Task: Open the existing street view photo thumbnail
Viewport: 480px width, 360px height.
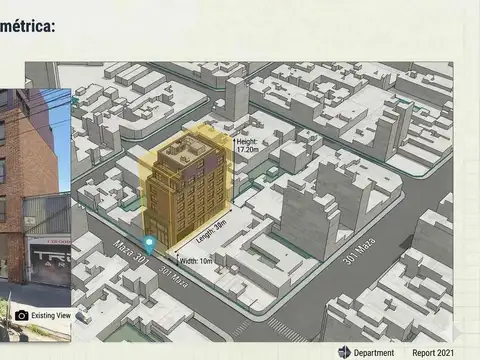Action: coord(35,215)
